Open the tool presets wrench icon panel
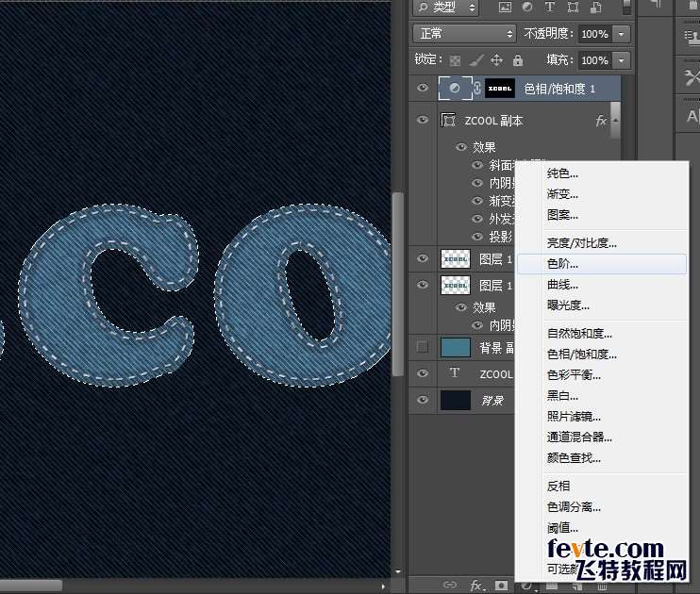Image resolution: width=700 pixels, height=594 pixels. coord(692,76)
